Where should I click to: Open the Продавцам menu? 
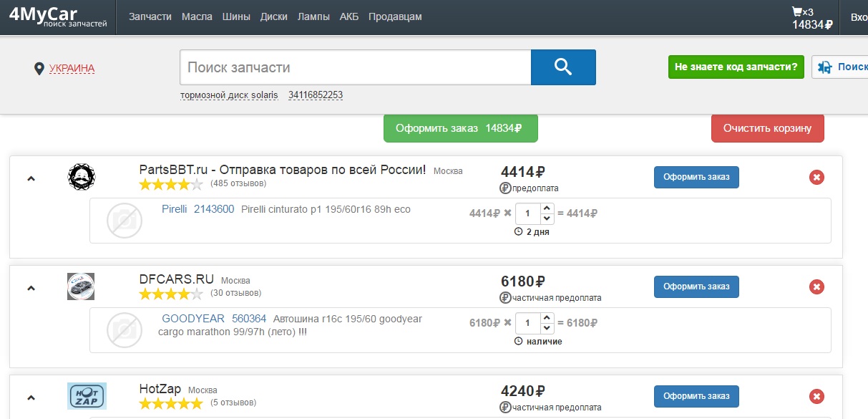[395, 16]
